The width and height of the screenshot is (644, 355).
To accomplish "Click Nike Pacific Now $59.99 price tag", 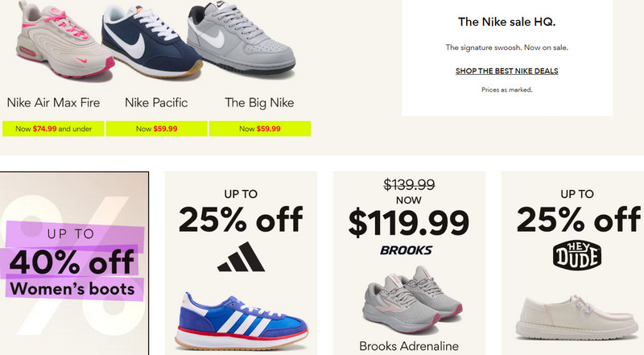I will point(156,129).
